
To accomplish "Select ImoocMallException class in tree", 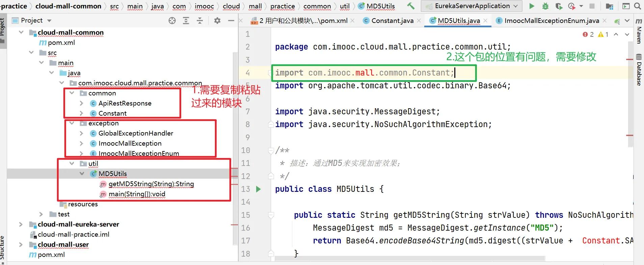I will (130, 143).
